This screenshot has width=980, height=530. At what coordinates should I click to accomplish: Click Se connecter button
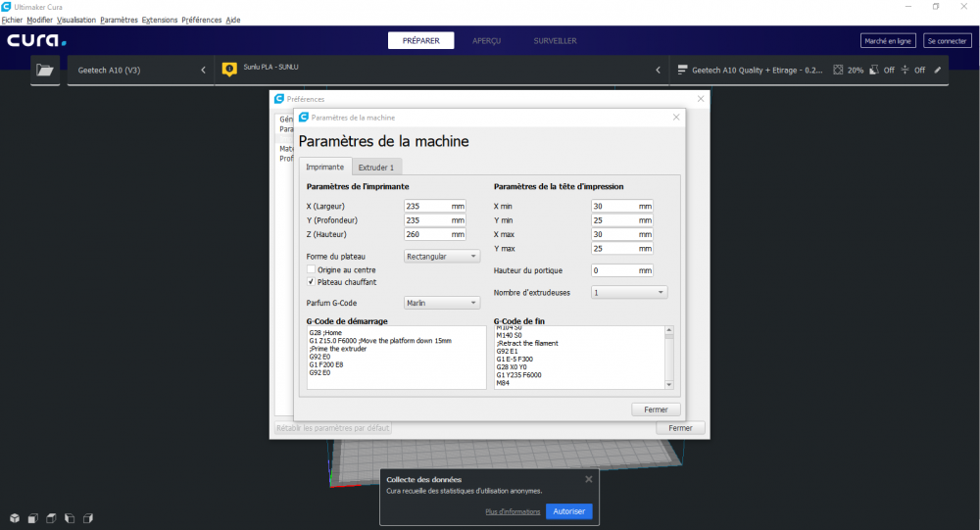point(948,40)
